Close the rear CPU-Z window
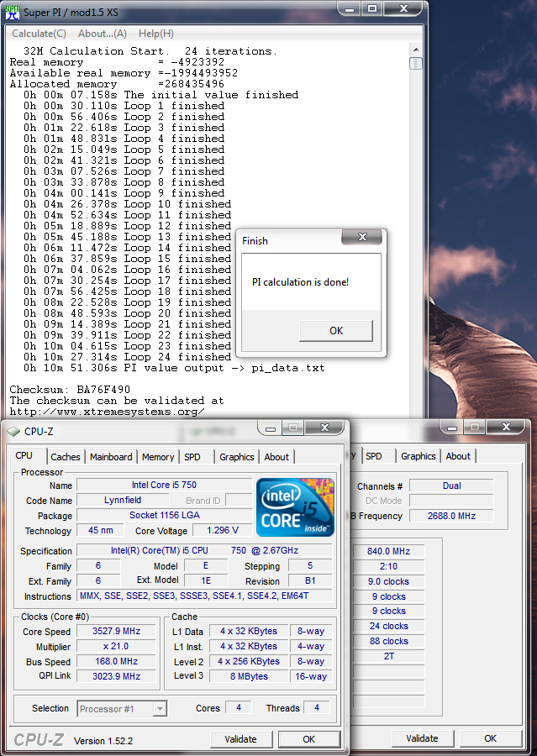The width and height of the screenshot is (537, 756). 506,427
